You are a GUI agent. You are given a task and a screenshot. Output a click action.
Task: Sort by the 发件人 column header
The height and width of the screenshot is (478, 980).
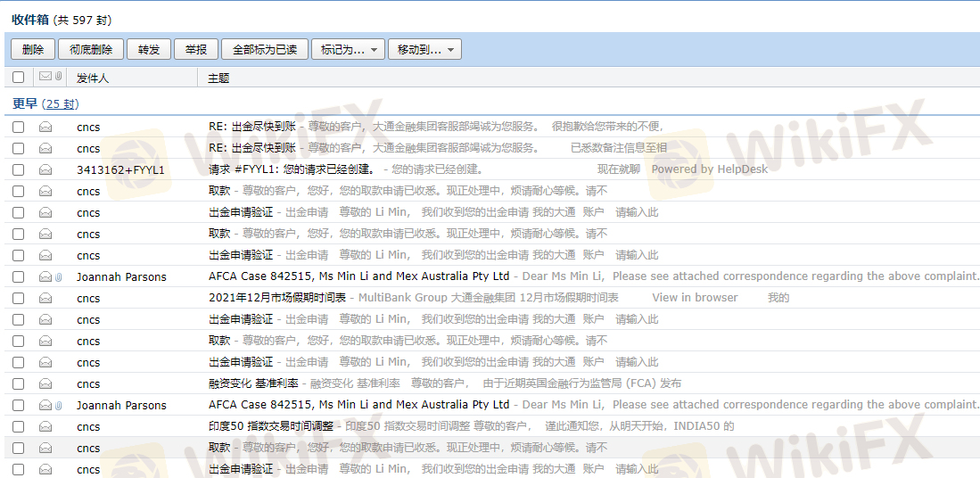pos(93,78)
